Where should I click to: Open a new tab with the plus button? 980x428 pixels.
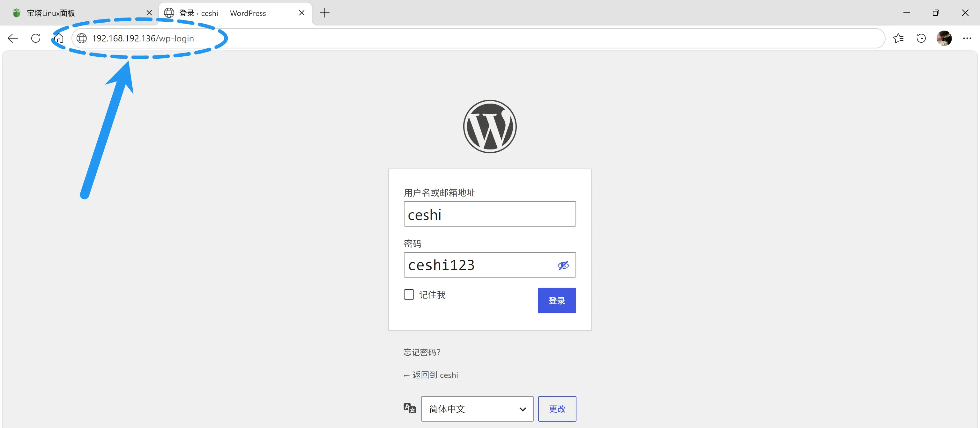coord(324,13)
